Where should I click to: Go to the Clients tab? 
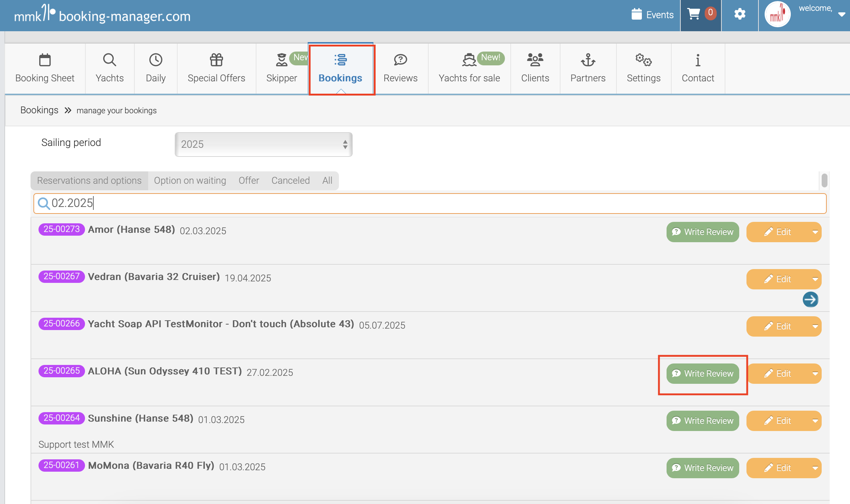click(535, 69)
